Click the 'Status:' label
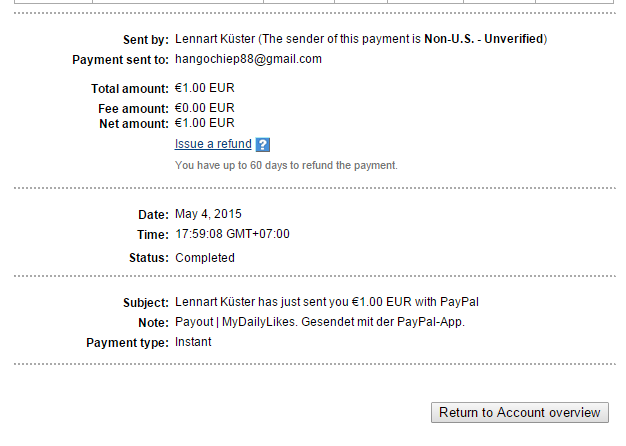The width and height of the screenshot is (626, 446). 148,258
